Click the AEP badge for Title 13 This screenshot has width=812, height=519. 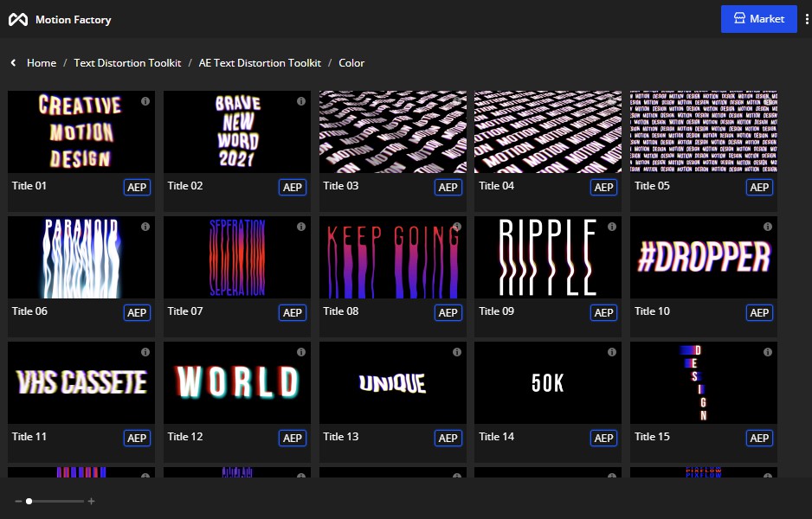(x=448, y=439)
